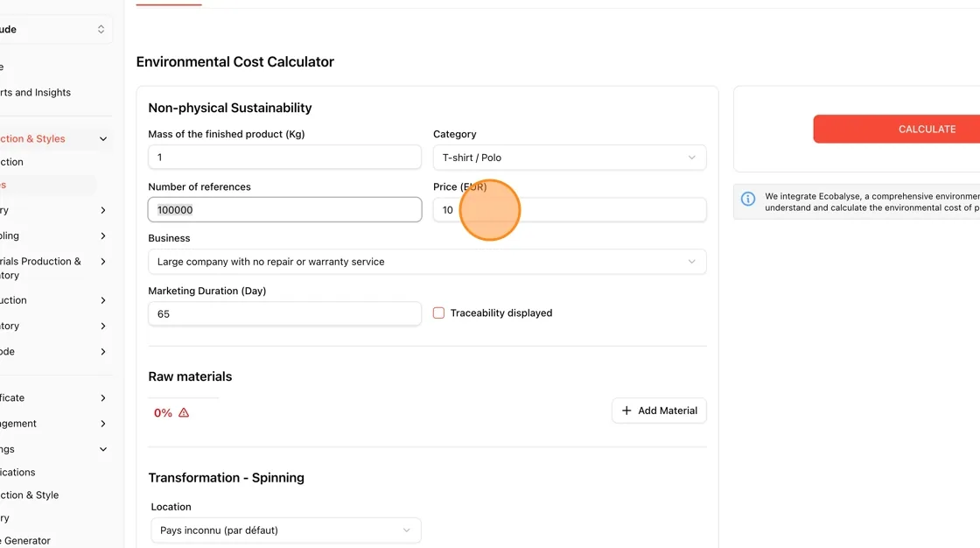Click the Marketing Duration (Day) field
This screenshot has height=548, width=980.
pos(284,313)
